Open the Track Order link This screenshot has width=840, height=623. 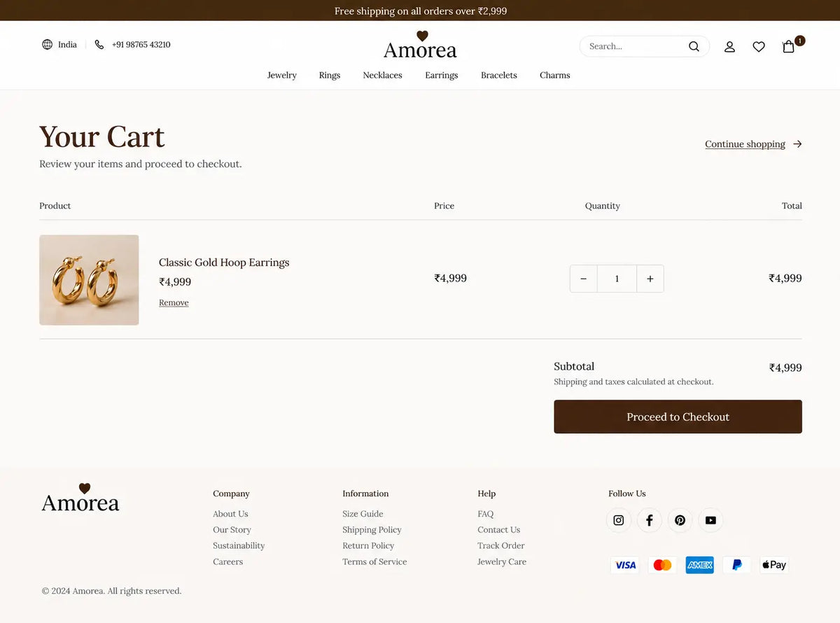501,546
